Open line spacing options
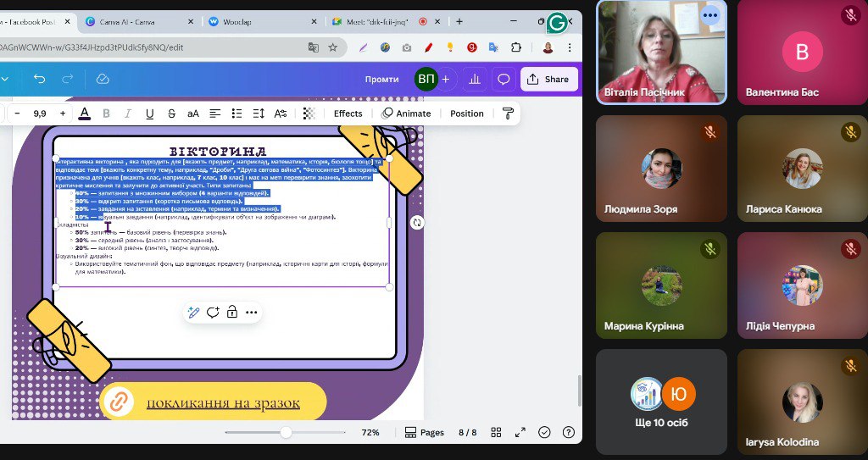868x460 pixels. coord(259,114)
